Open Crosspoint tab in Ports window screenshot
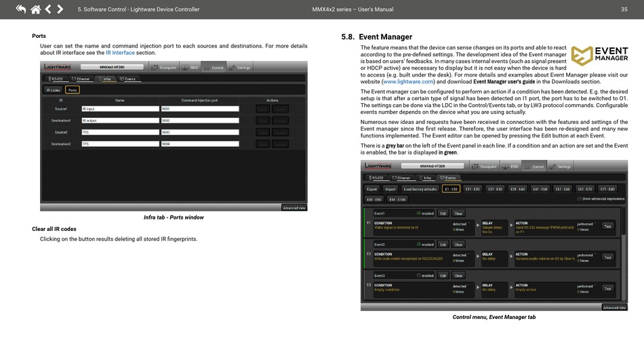 click(164, 67)
